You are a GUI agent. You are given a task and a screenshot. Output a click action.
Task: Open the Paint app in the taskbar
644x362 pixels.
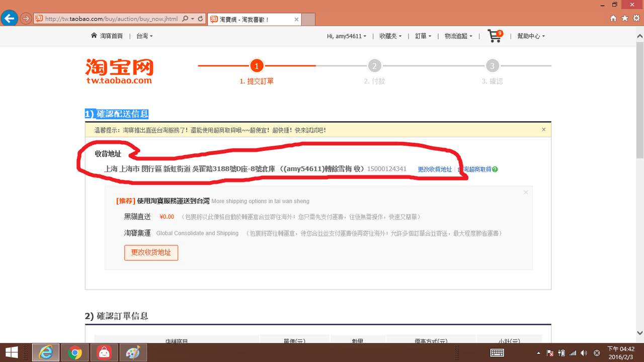133,353
